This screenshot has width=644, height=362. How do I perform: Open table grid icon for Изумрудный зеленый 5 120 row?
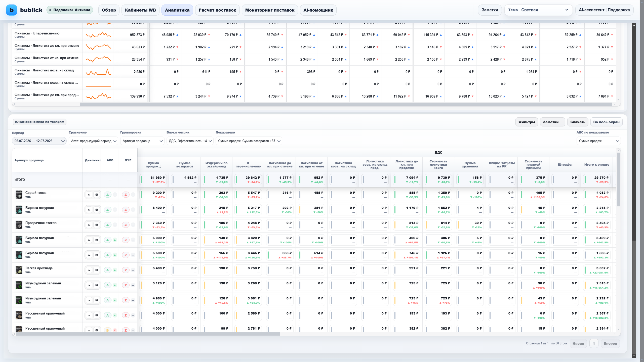pyautogui.click(x=97, y=285)
